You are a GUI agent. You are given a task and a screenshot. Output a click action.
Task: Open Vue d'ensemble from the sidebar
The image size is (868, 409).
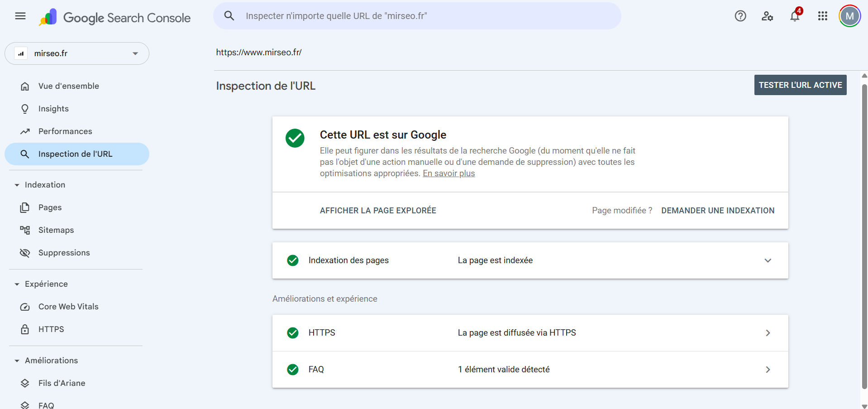click(68, 86)
